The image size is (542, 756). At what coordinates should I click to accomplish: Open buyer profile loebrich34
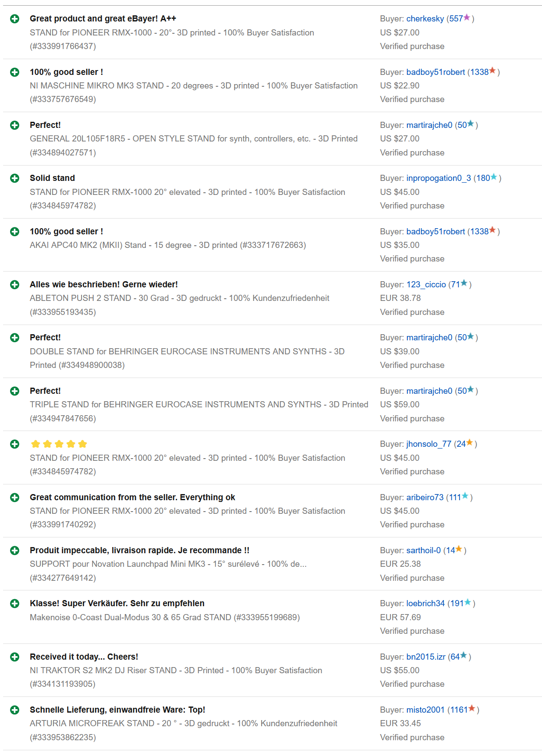click(425, 604)
